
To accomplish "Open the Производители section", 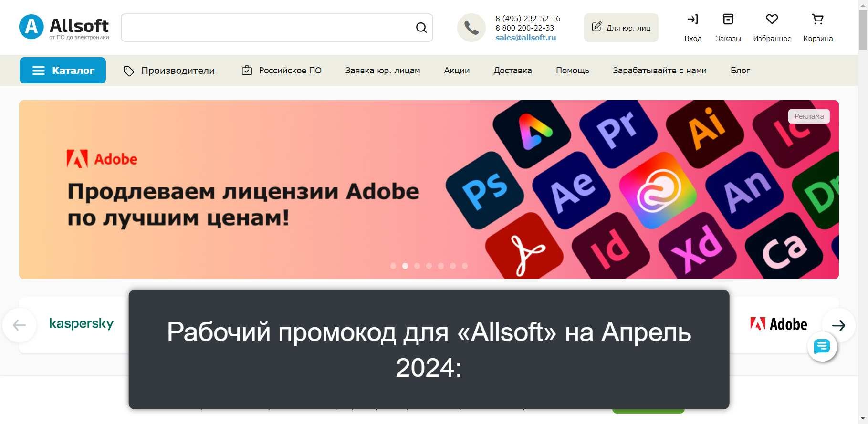I will [x=169, y=71].
